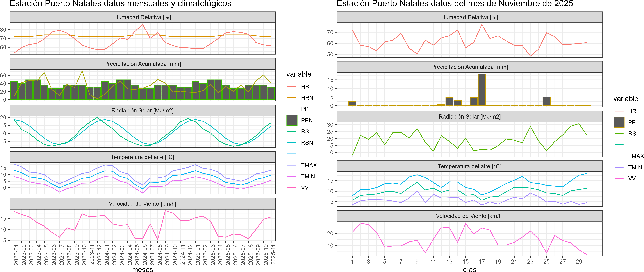The height and width of the screenshot is (272, 644).
Task: Click the left 'Radiación Solar [MJ/m2]' header strip
Action: [x=143, y=111]
